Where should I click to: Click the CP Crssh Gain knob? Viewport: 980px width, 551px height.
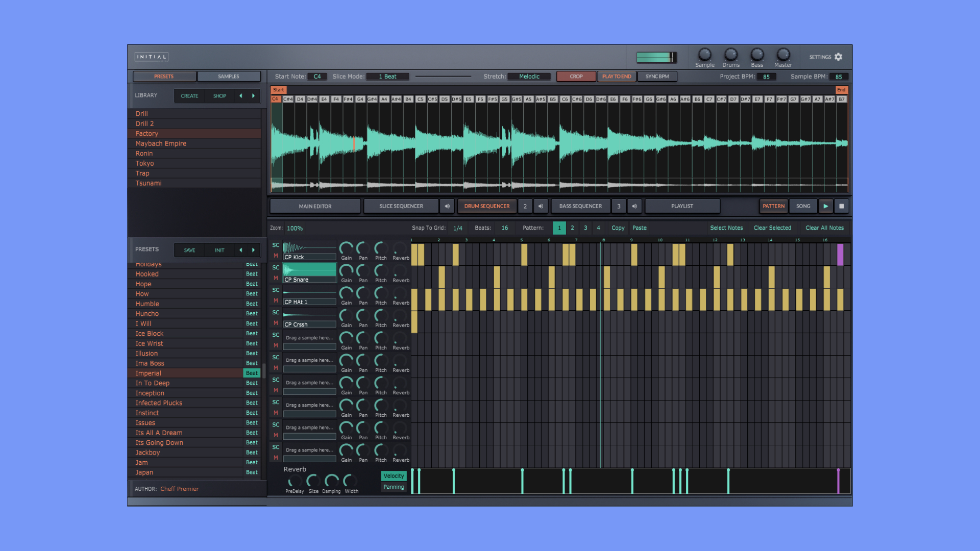[x=346, y=315]
